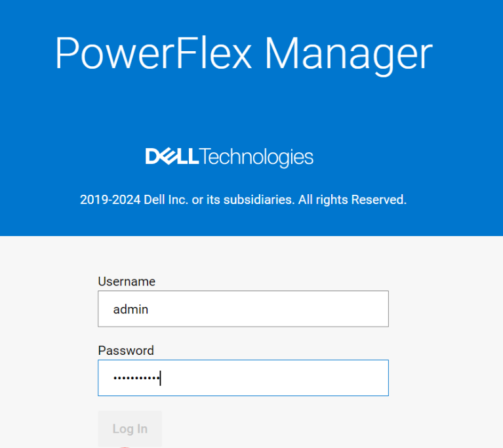Click the "Technologies" wordmark beside DELL
This screenshot has height=448, width=503.
(x=256, y=157)
